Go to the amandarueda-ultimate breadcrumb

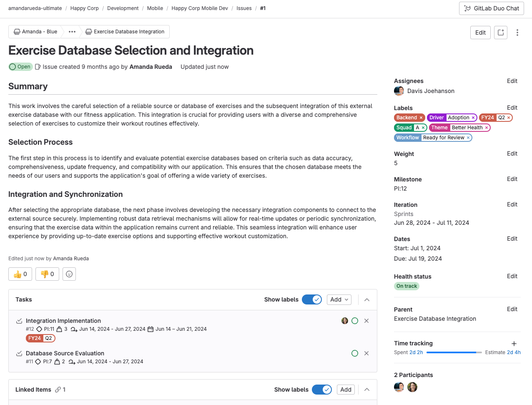pos(35,8)
